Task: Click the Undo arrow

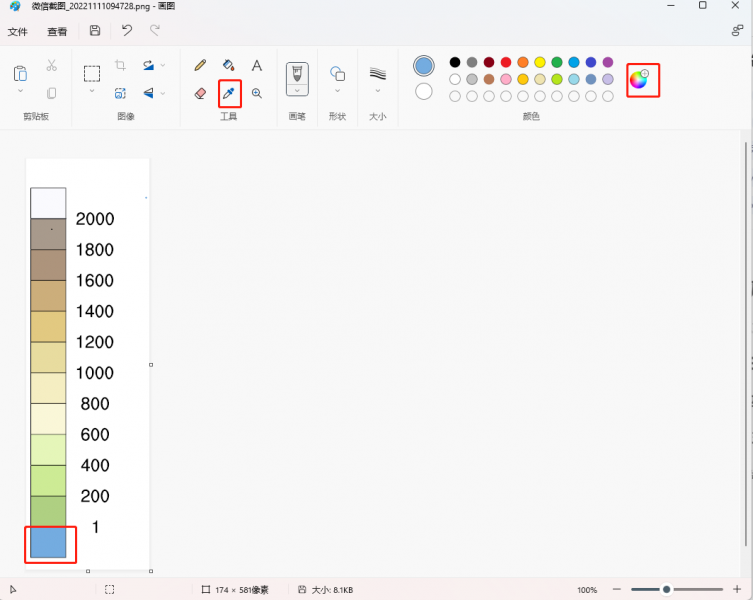Action: [127, 31]
